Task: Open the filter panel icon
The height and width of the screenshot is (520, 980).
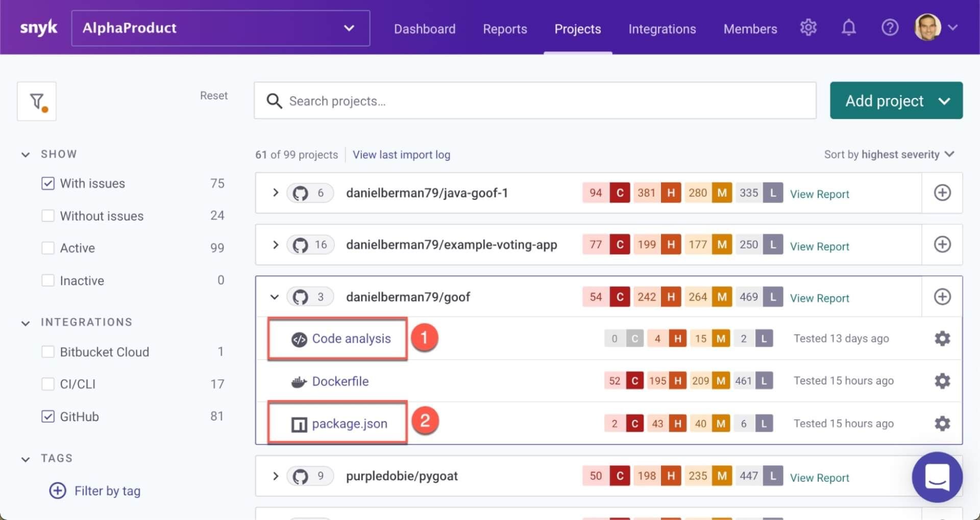Action: coord(36,101)
